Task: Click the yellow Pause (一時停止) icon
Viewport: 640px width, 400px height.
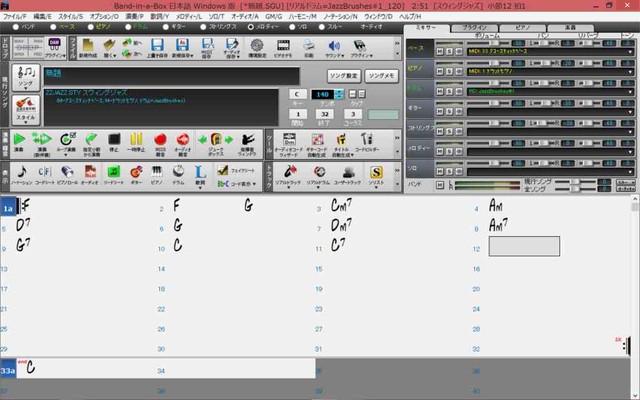Action: [136, 140]
